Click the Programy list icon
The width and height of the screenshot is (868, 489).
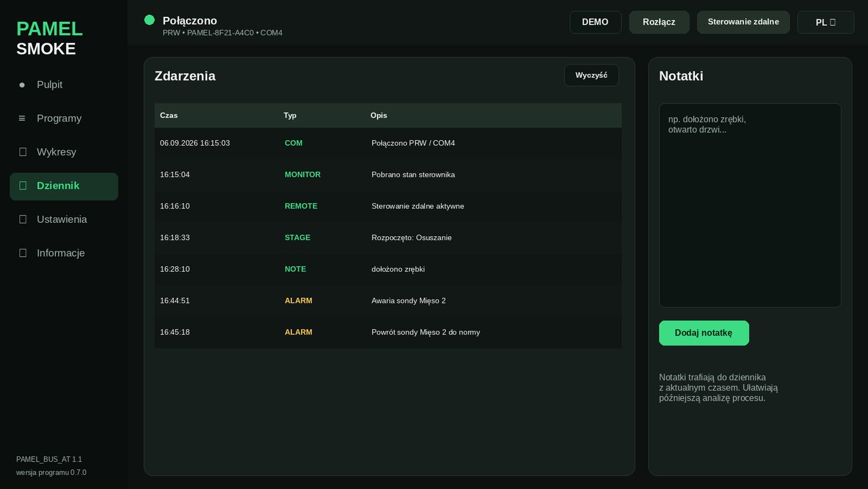click(22, 119)
